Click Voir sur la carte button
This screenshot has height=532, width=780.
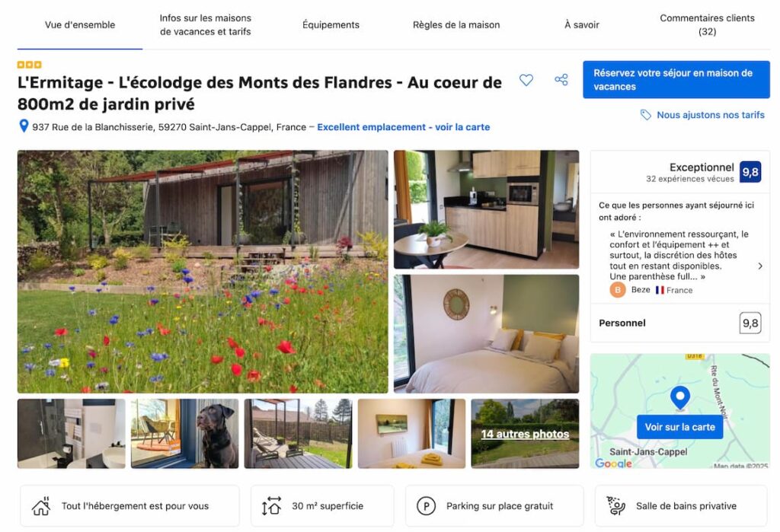pyautogui.click(x=679, y=427)
